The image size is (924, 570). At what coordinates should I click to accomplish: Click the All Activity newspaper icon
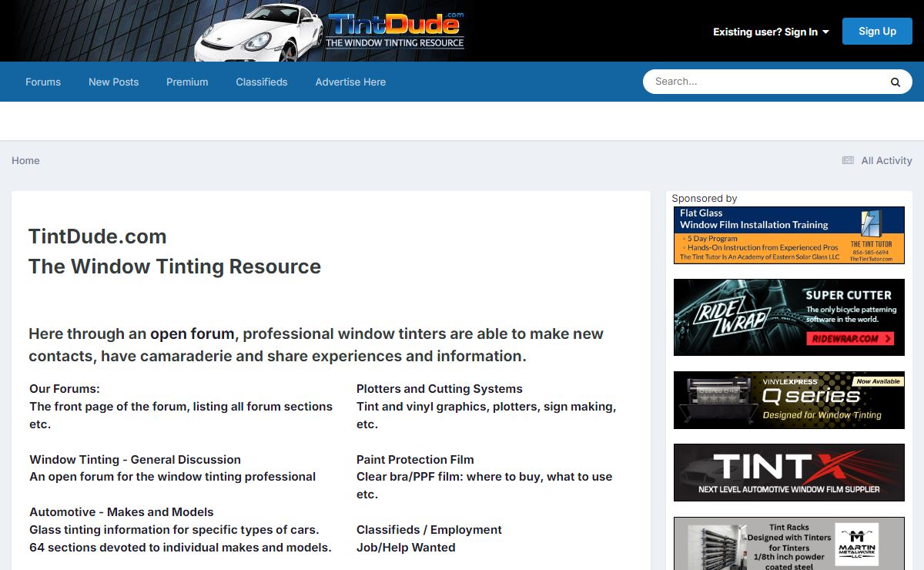[848, 160]
